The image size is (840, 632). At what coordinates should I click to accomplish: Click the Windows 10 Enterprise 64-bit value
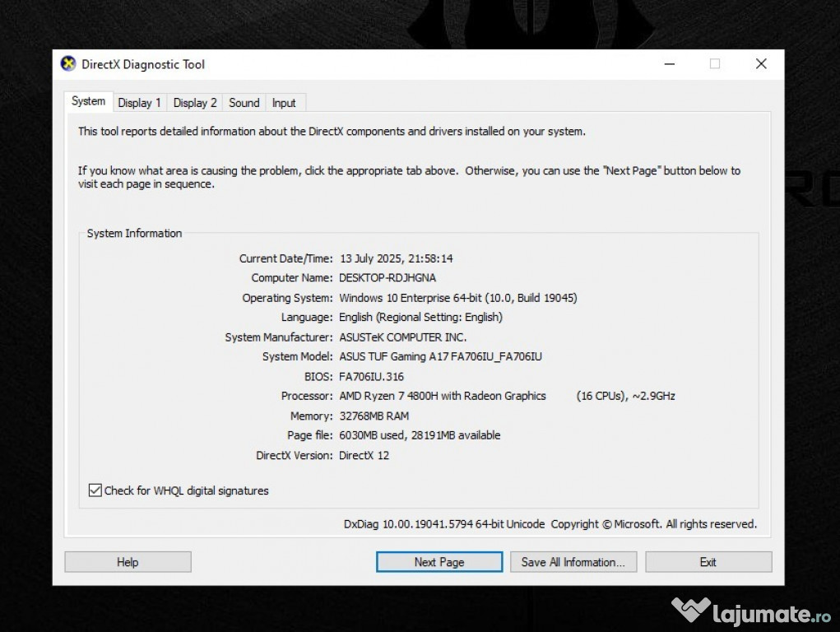click(x=458, y=298)
